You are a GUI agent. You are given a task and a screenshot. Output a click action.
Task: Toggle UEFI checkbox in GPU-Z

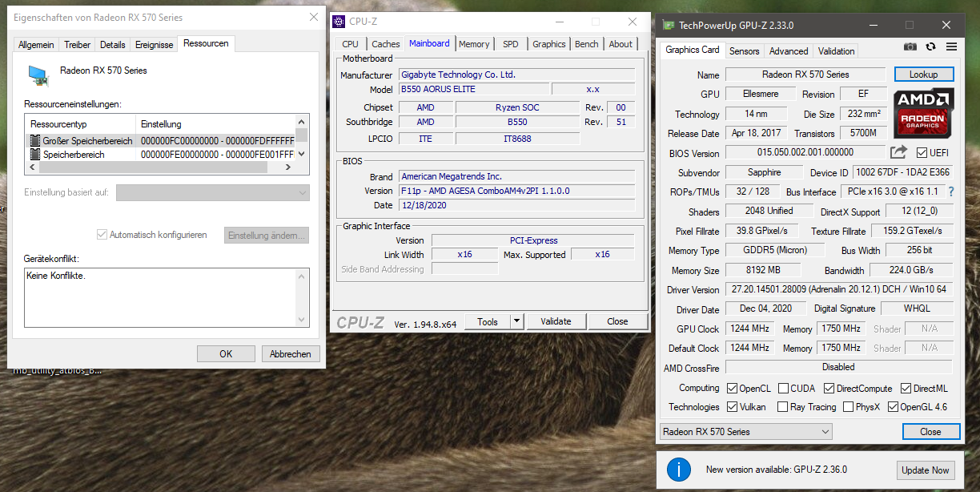pos(922,152)
